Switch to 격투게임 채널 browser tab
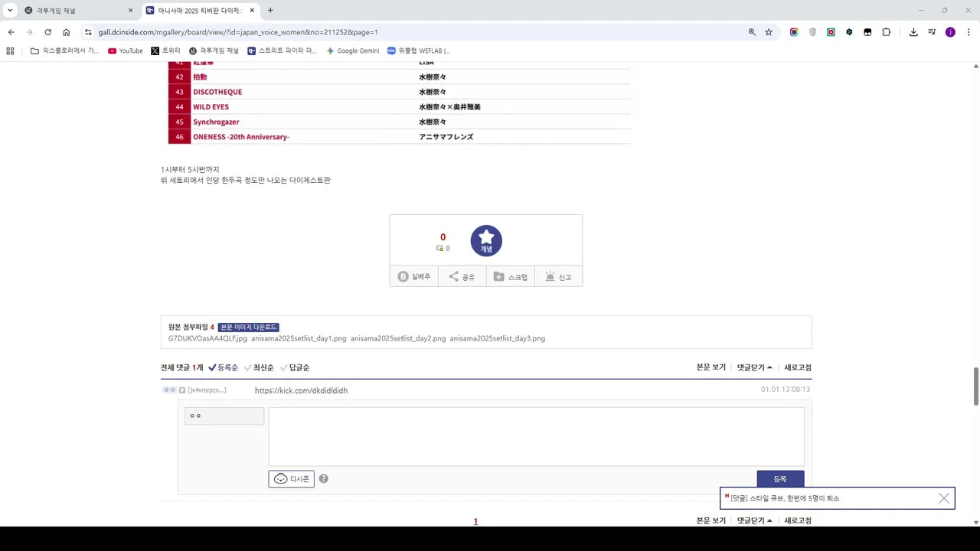The height and width of the screenshot is (551, 980). pos(78,11)
